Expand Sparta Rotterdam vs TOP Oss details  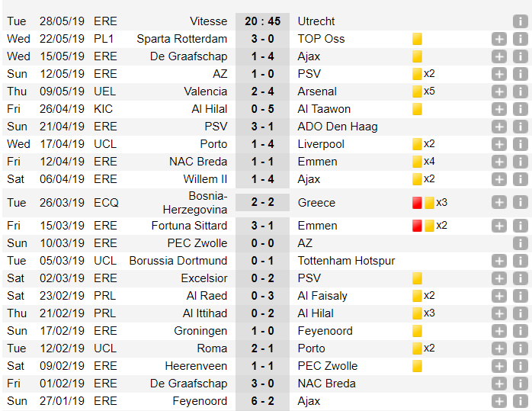[499, 39]
